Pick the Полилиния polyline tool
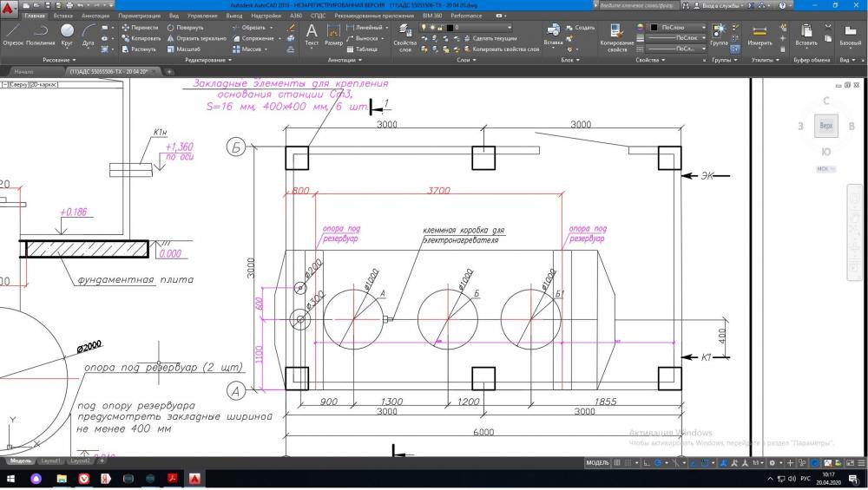This screenshot has height=490, width=868. click(x=40, y=34)
